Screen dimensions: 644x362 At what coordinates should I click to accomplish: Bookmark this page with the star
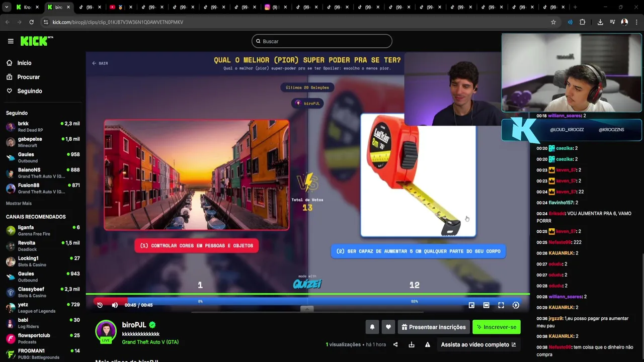[553, 22]
